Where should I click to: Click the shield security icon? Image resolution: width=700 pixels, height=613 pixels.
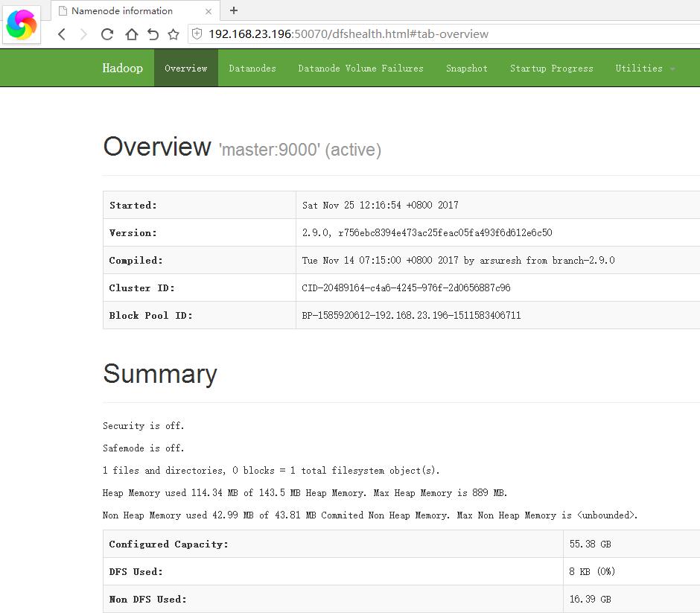click(197, 34)
